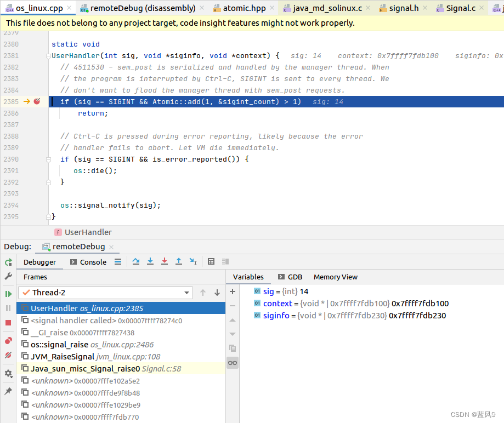Image resolution: width=504 pixels, height=423 pixels.
Task: Rerun remoteDebug with the green rerun icon
Action: [8, 262]
